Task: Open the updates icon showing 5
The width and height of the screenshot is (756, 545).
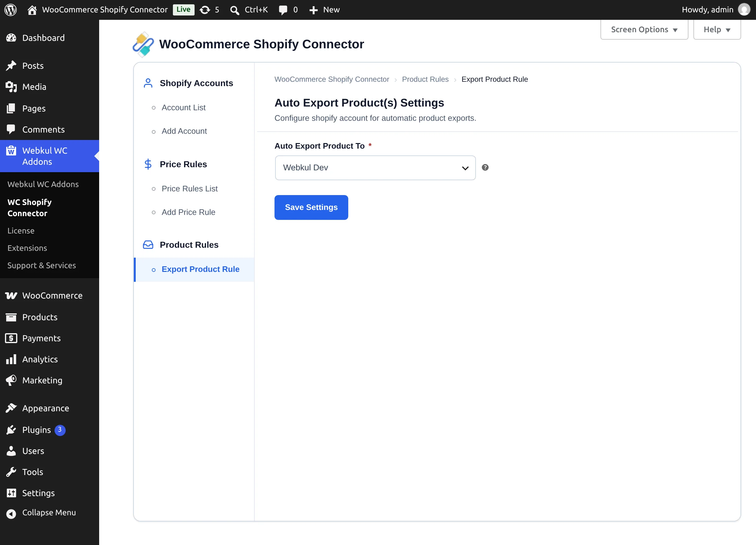Action: 205,10
